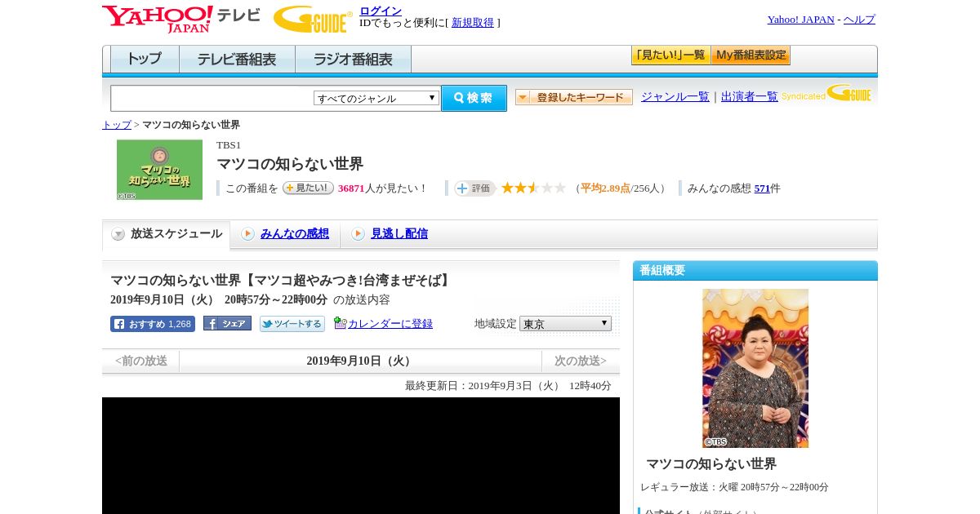Open the 出演者一覧 link
This screenshot has width=980, height=514.
[749, 96]
